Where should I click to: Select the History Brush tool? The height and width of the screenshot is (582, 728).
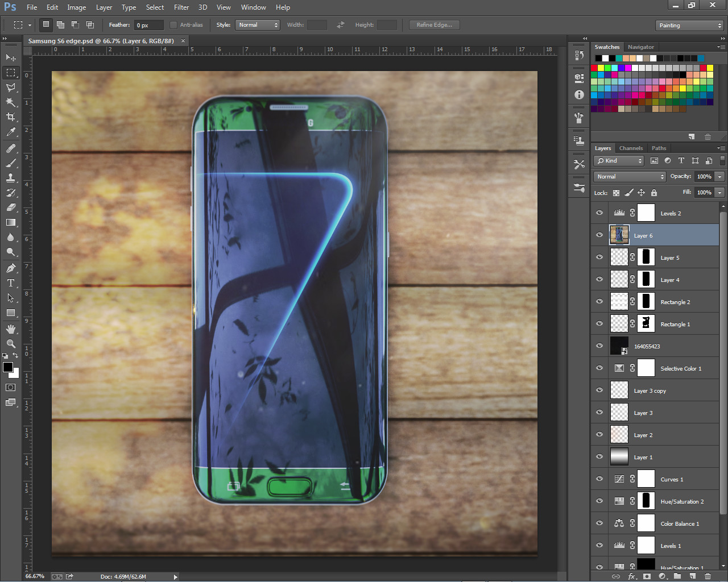click(11, 193)
